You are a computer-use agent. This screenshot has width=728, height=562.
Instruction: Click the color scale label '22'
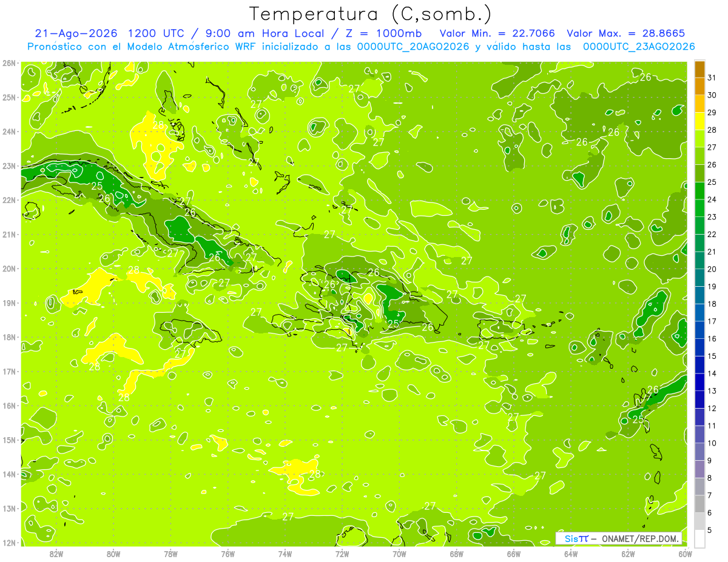(x=712, y=235)
